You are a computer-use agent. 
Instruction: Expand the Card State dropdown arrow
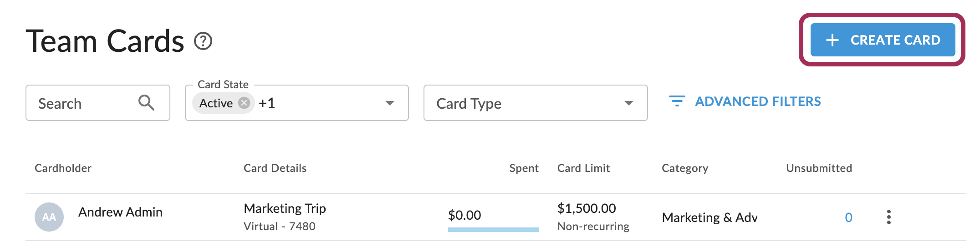(x=389, y=103)
